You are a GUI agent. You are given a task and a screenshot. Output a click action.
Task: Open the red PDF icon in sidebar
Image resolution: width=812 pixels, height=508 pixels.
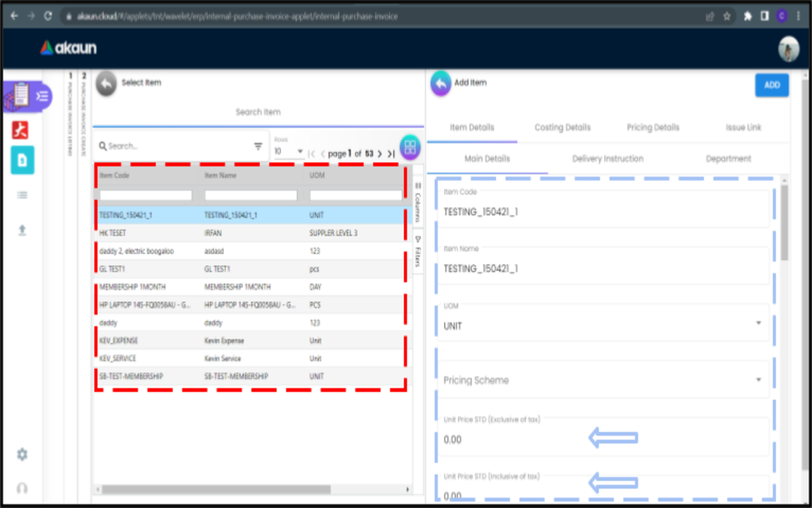[21, 130]
